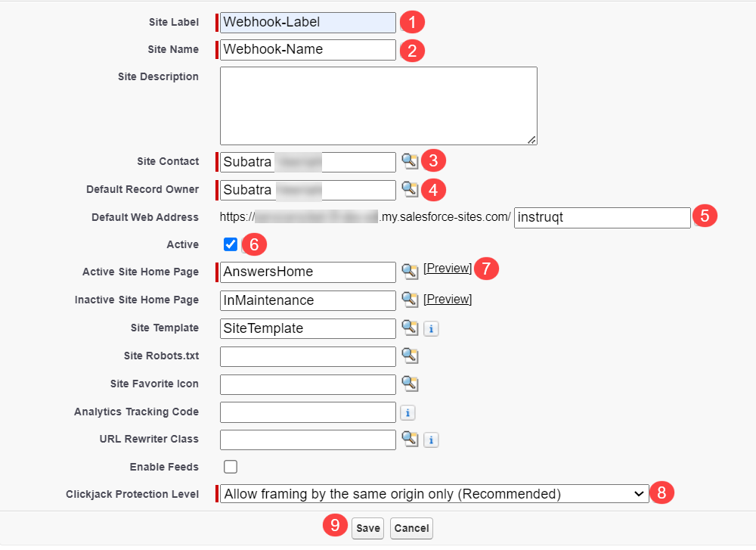Open lookup icon for Default Record Owner
The height and width of the screenshot is (550, 756).
409,188
